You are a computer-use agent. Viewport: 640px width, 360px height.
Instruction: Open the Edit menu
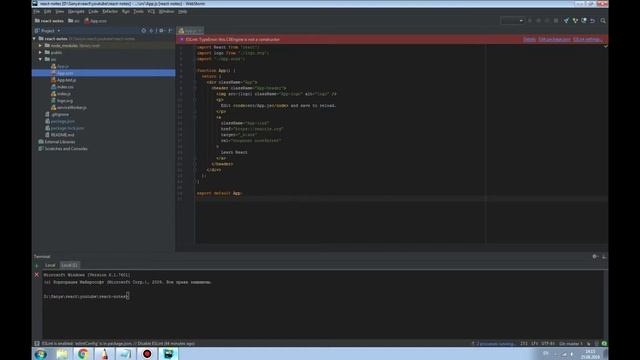(48, 11)
